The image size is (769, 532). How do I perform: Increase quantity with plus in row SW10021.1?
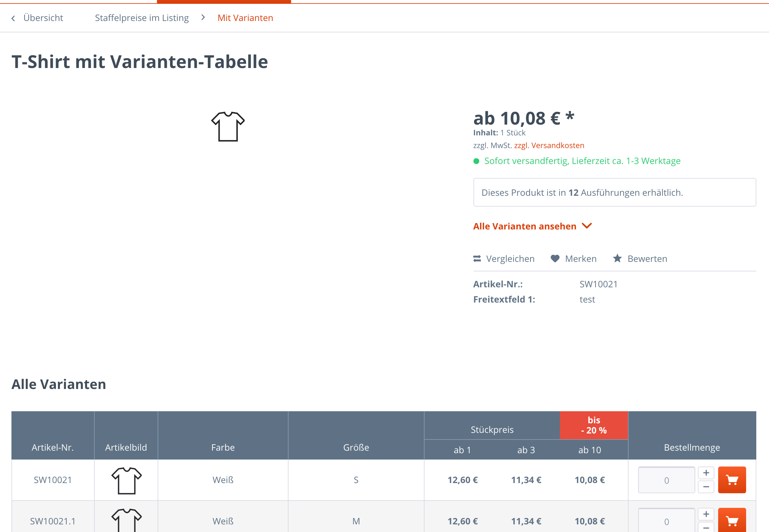click(706, 514)
